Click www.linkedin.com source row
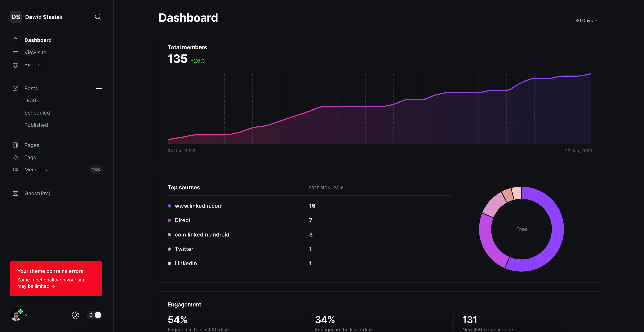Viewport: 644px width, 332px height. tap(309, 206)
